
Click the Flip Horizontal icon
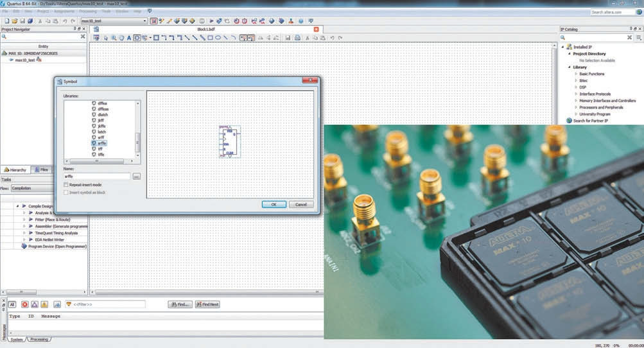pos(261,38)
